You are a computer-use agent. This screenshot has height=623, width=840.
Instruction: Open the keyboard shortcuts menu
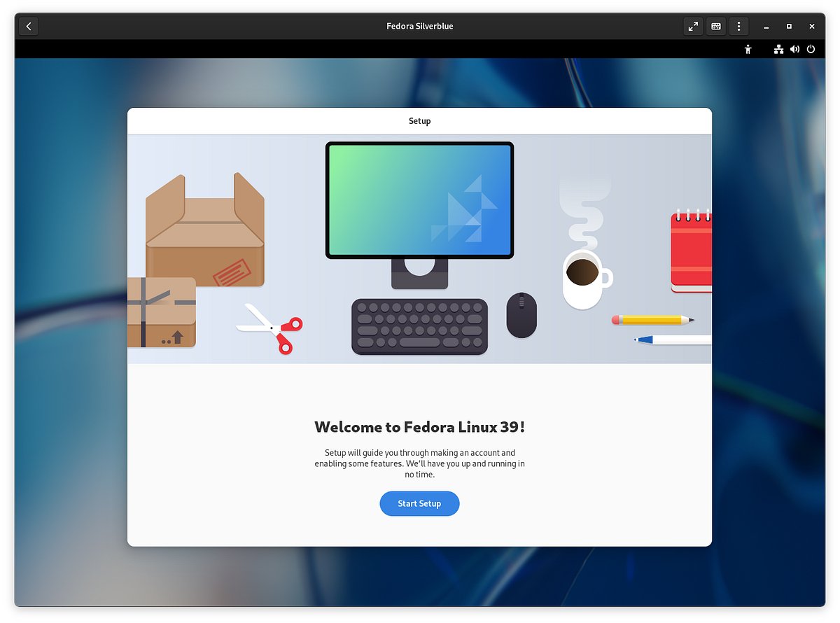(716, 27)
